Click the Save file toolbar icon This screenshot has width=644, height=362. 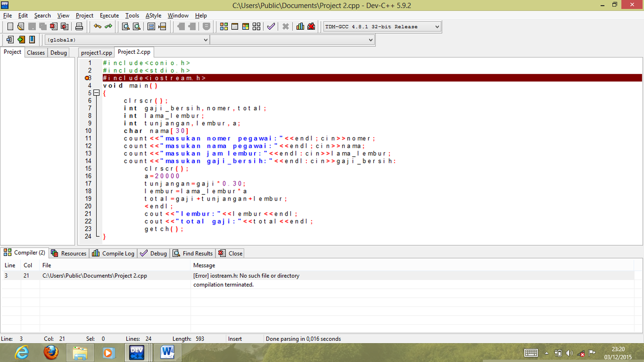coord(32,27)
